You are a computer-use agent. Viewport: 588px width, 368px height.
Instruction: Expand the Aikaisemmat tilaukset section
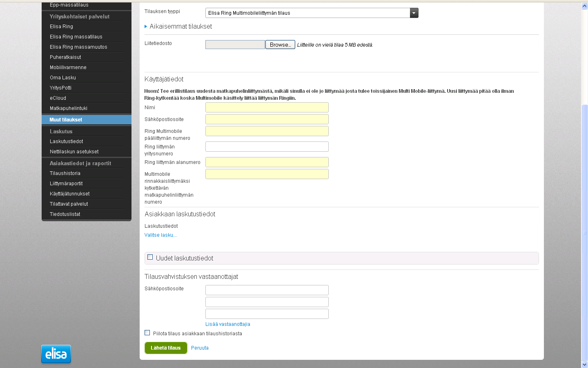point(178,26)
